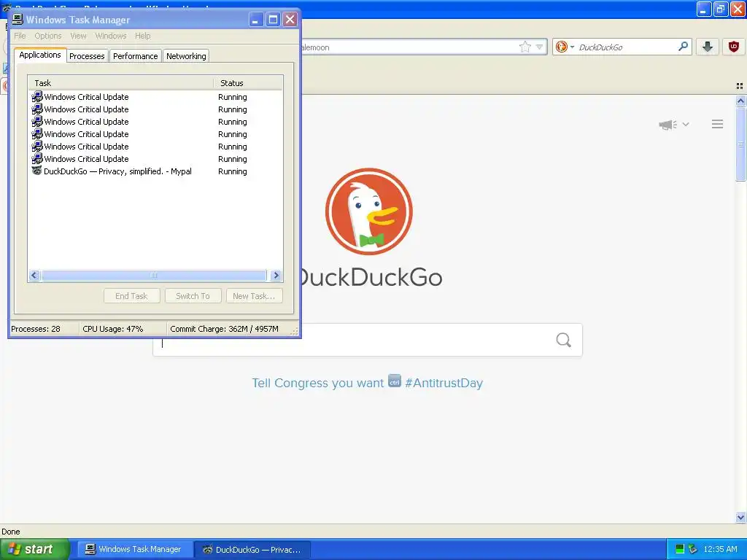
Task: Open the Windows start menu
Action: tap(34, 549)
